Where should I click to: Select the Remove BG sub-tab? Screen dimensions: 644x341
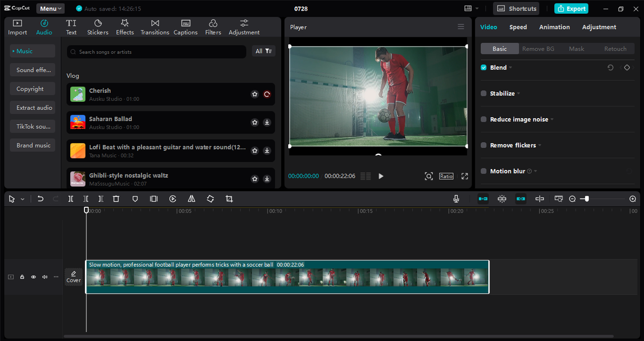point(538,49)
